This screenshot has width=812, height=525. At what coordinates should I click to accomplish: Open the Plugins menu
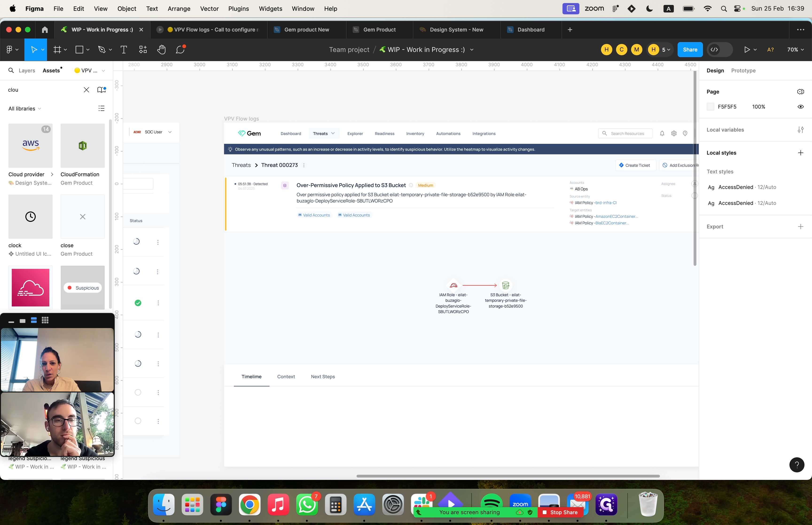click(x=238, y=8)
